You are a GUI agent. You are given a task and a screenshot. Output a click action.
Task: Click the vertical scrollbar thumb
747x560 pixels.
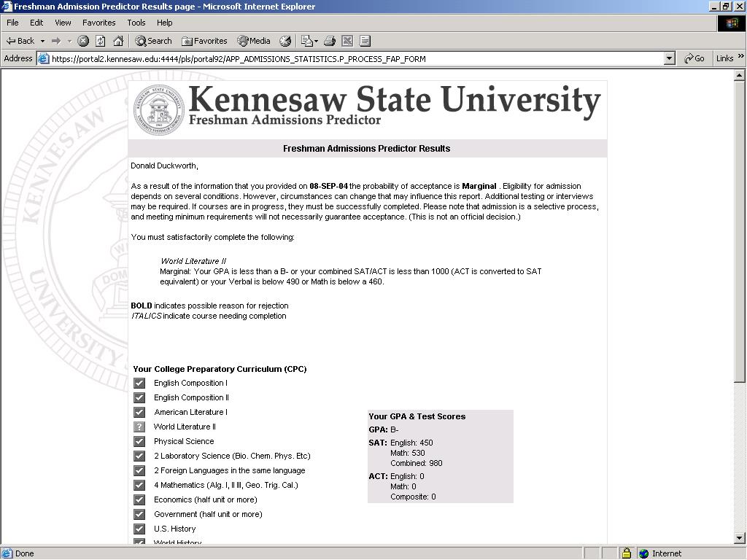(739, 231)
